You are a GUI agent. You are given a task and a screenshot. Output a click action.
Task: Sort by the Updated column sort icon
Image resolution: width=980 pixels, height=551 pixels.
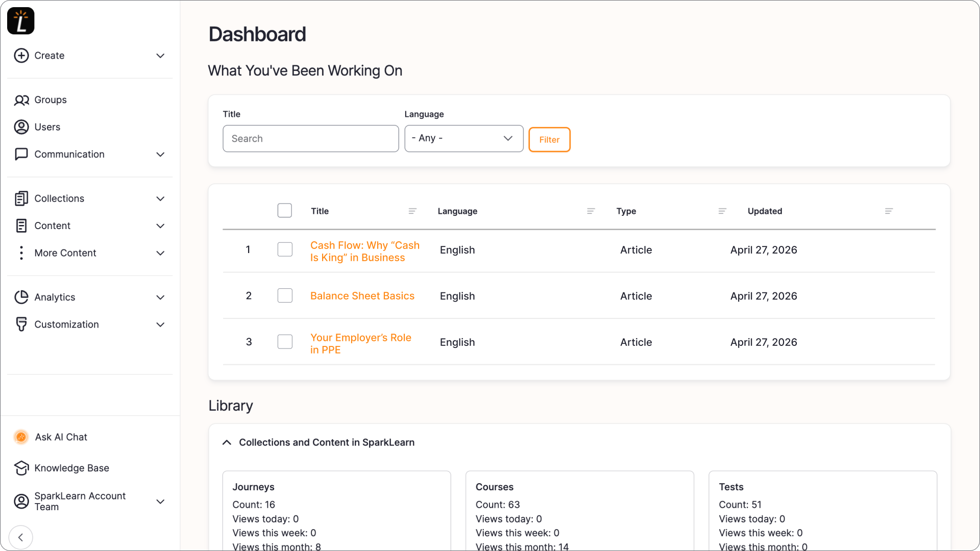coord(889,211)
